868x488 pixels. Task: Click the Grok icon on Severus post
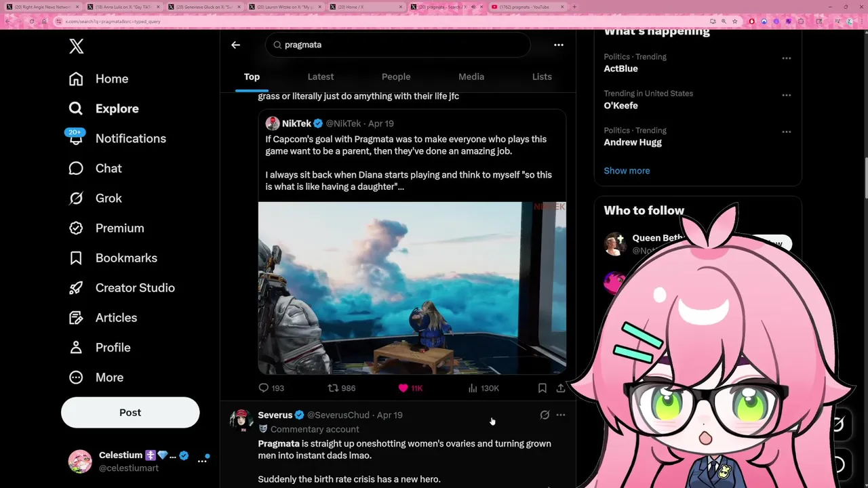(545, 415)
